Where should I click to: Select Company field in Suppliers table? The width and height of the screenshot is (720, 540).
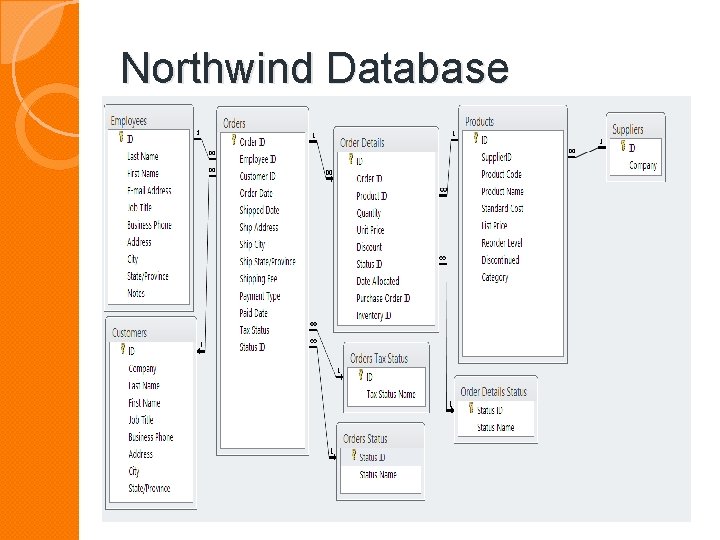coord(643,165)
